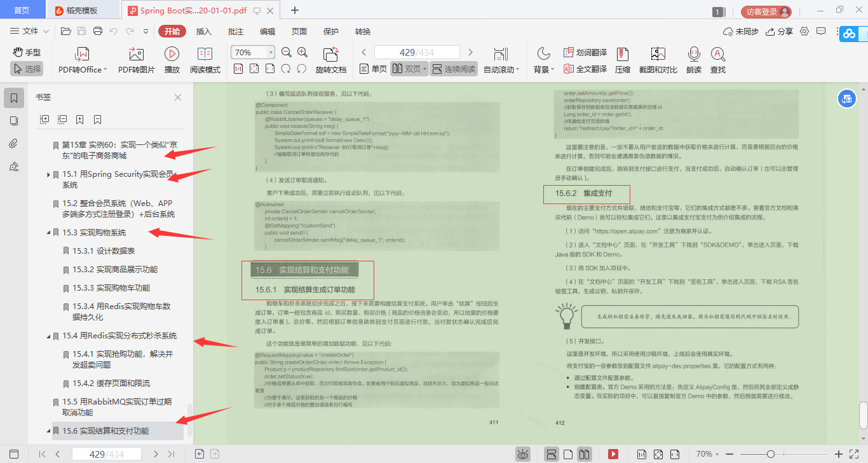Toggle 双页 double page view
This screenshot has width=868, height=463.
pos(409,69)
